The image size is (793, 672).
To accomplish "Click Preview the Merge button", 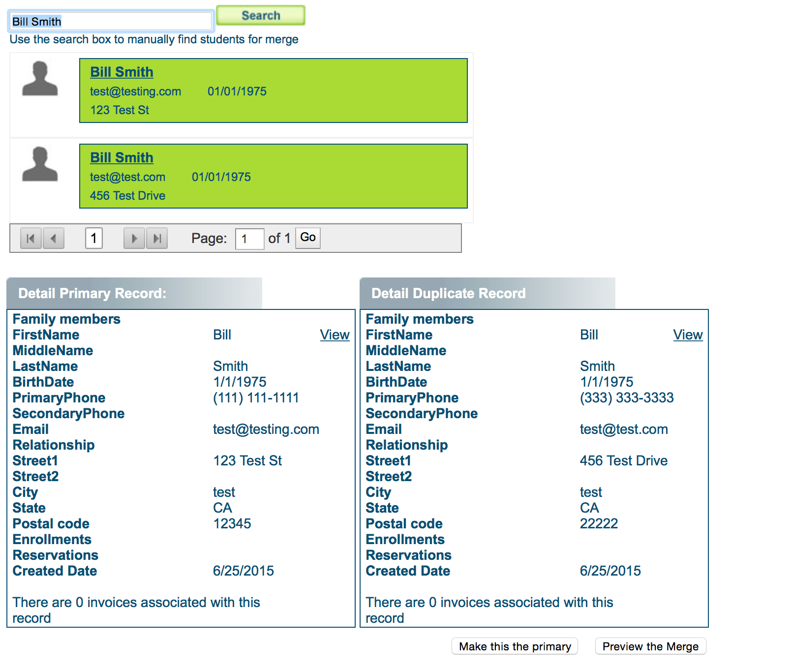I will pyautogui.click(x=650, y=646).
